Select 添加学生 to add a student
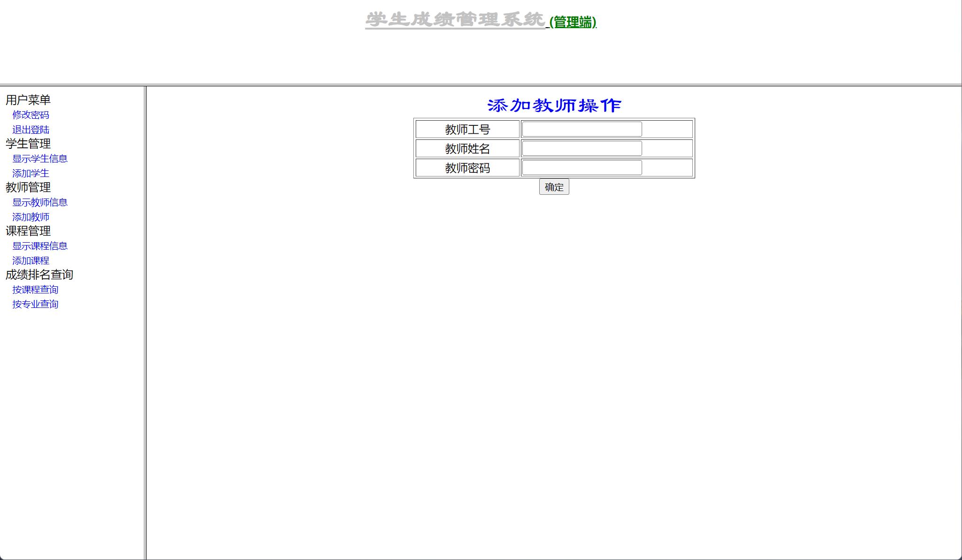962x560 pixels. pyautogui.click(x=31, y=173)
